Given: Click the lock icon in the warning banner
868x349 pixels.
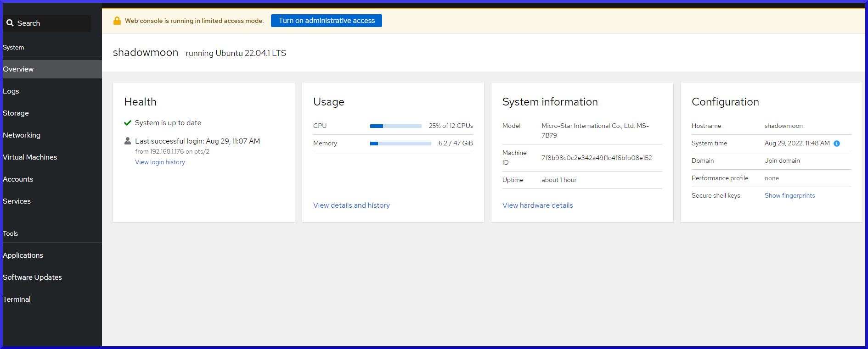Looking at the screenshot, I should tap(117, 21).
